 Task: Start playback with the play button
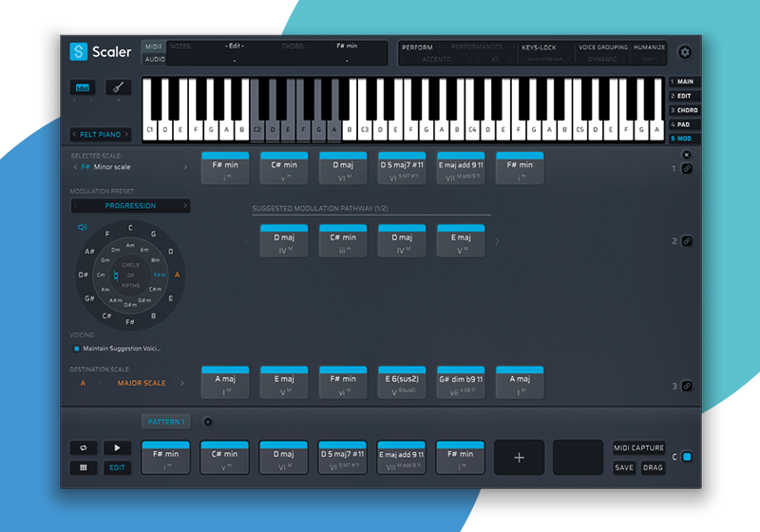pos(117,447)
